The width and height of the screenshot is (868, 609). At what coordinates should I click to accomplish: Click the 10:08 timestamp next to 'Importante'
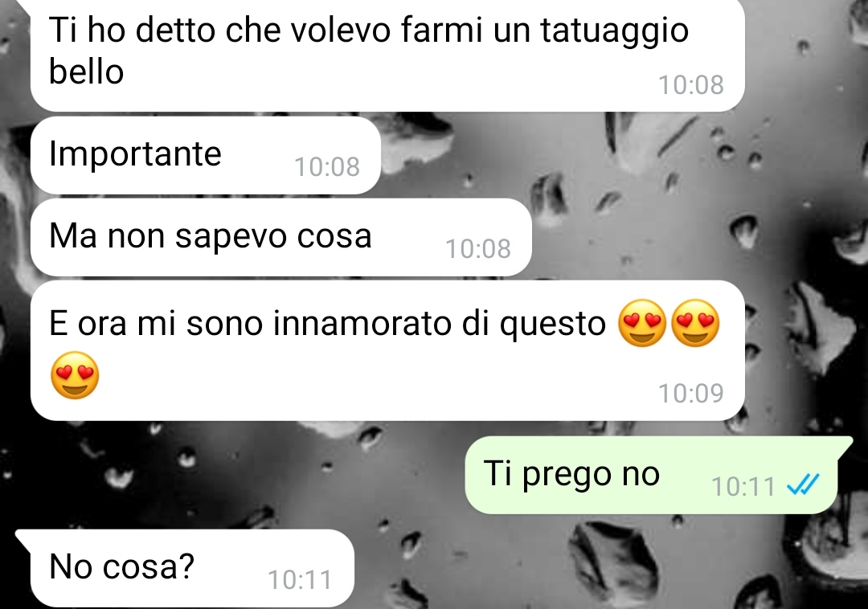pyautogui.click(x=326, y=166)
